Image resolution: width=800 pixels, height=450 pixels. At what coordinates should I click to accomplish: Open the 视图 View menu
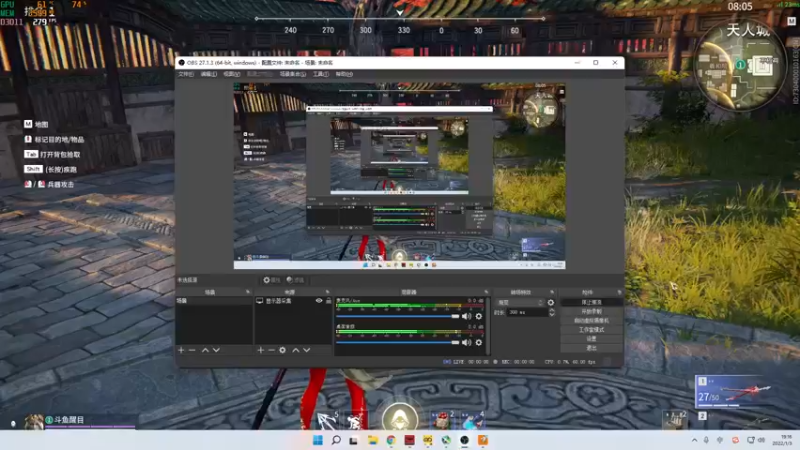pyautogui.click(x=232, y=74)
